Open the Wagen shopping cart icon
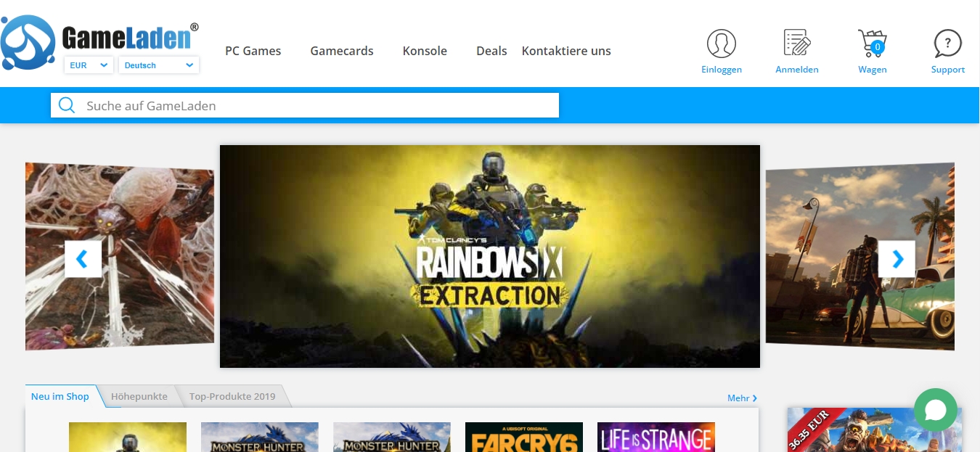 tap(873, 44)
